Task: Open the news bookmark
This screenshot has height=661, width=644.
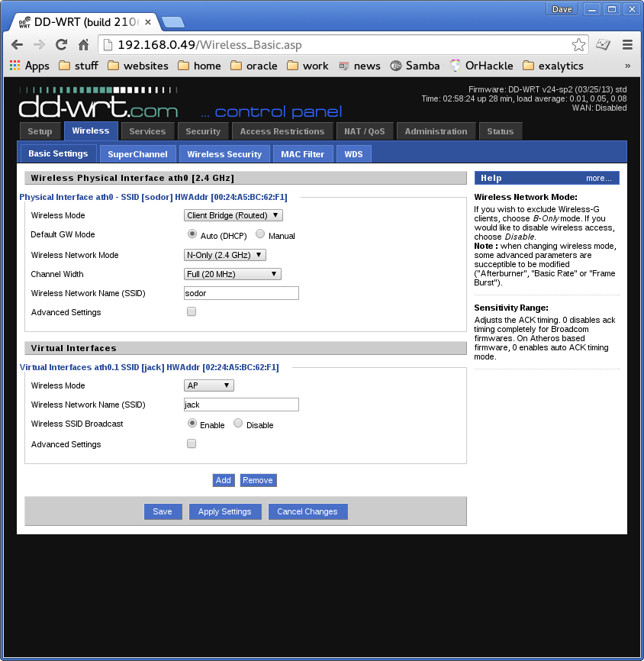Action: tap(359, 66)
